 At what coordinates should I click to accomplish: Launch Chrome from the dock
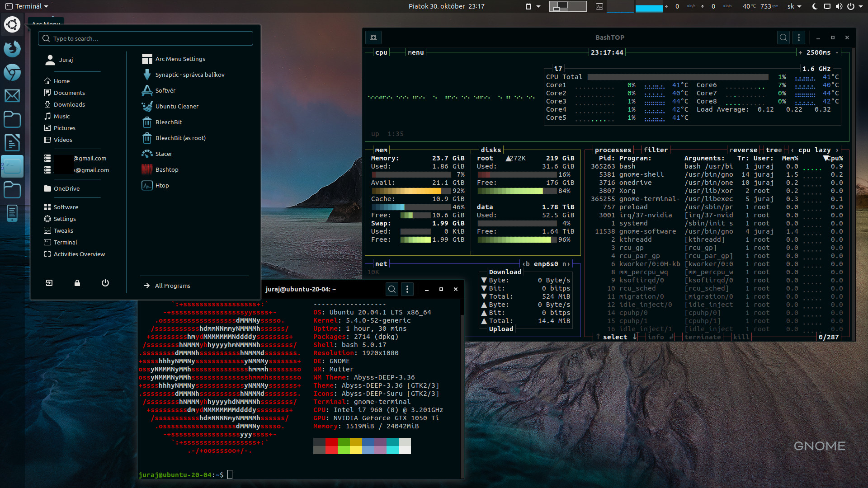point(12,72)
